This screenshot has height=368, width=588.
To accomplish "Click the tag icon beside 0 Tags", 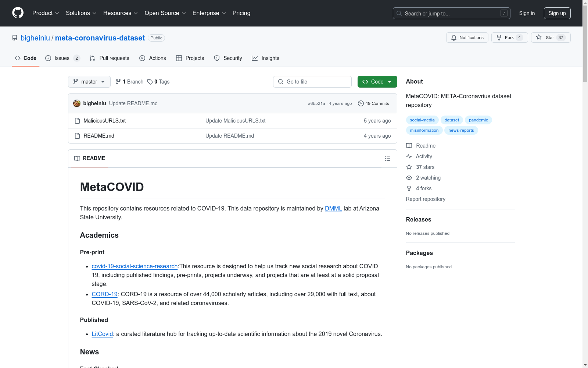I will tap(150, 82).
